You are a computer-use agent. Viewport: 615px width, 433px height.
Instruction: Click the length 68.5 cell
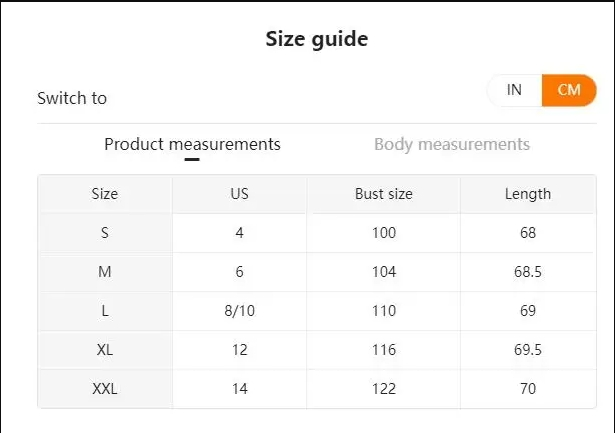[527, 272]
